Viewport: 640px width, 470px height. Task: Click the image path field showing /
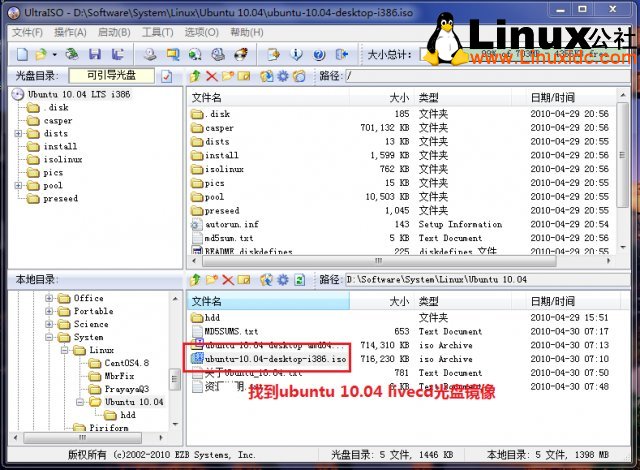coord(488,76)
